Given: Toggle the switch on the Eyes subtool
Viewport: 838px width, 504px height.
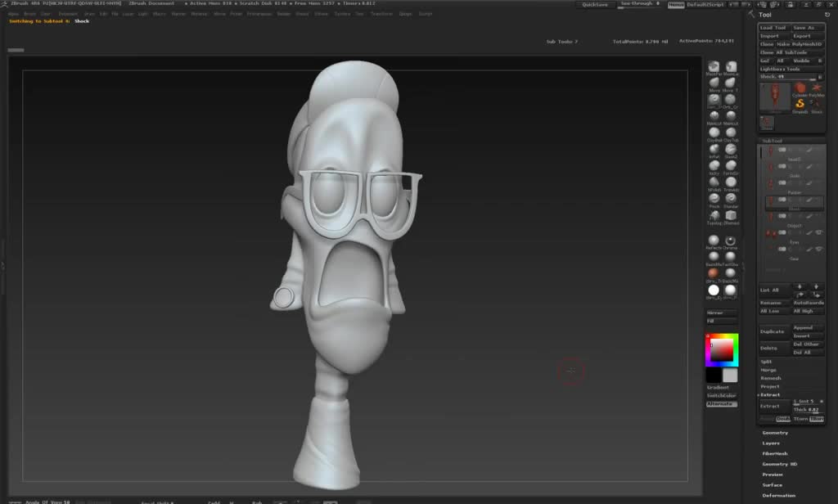Looking at the screenshot, I should (x=782, y=232).
